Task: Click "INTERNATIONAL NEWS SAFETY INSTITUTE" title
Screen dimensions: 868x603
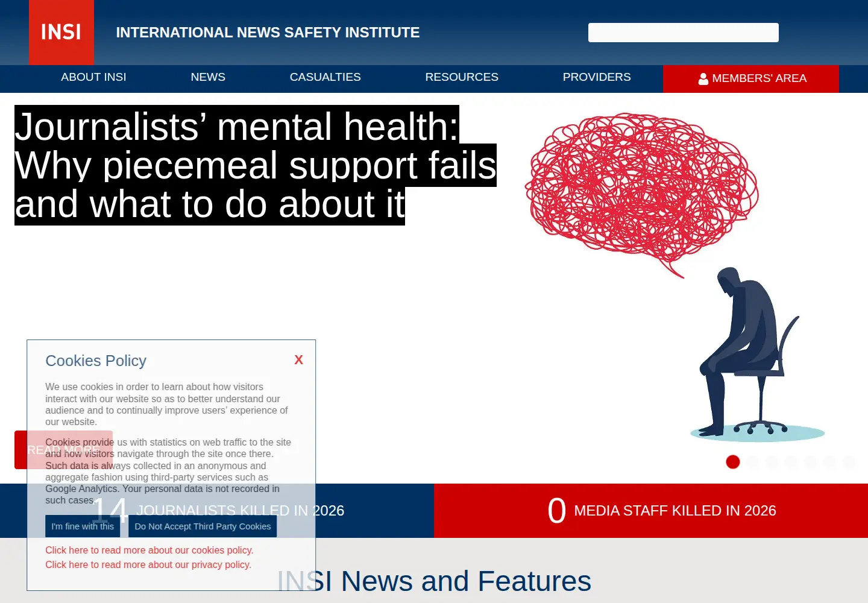Action: 268,33
